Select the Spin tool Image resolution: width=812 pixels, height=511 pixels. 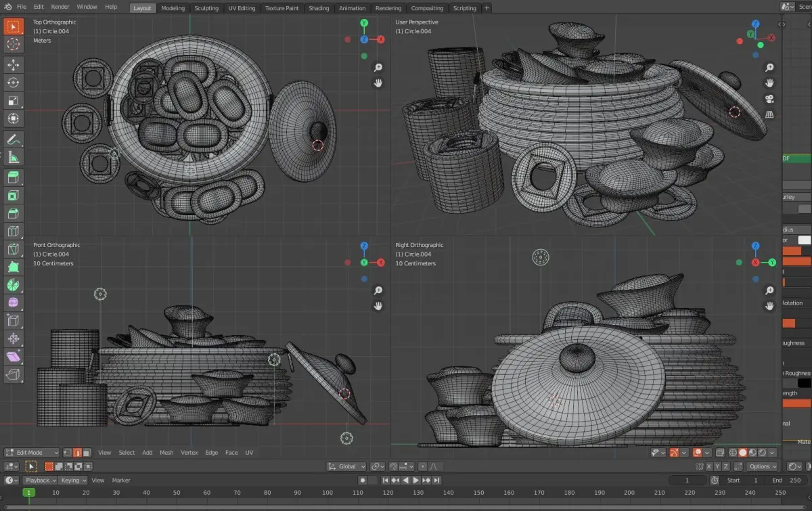click(x=13, y=284)
